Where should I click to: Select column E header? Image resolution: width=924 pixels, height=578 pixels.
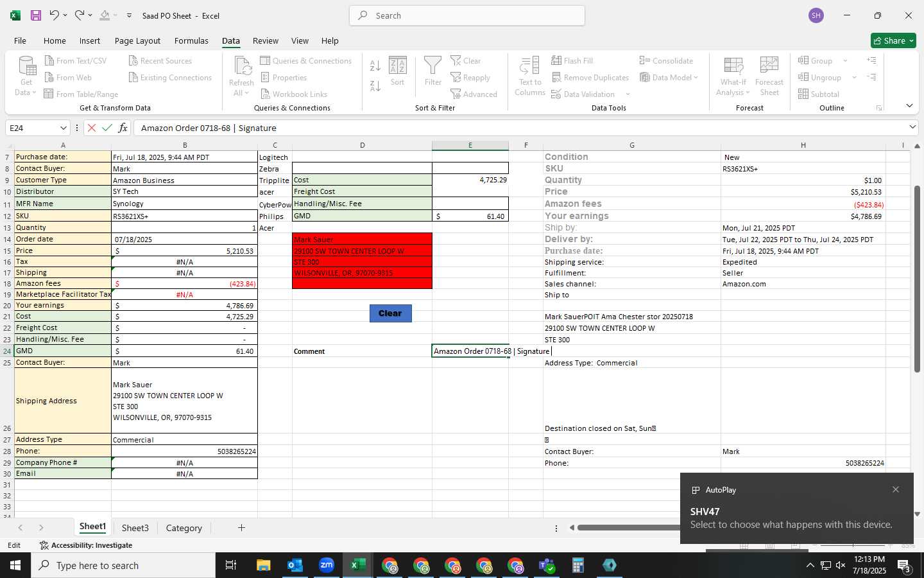[x=470, y=145]
